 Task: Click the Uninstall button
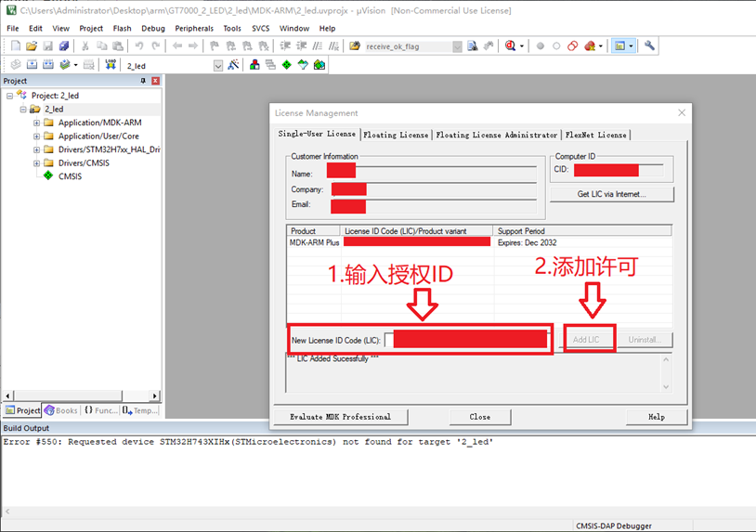pyautogui.click(x=645, y=340)
